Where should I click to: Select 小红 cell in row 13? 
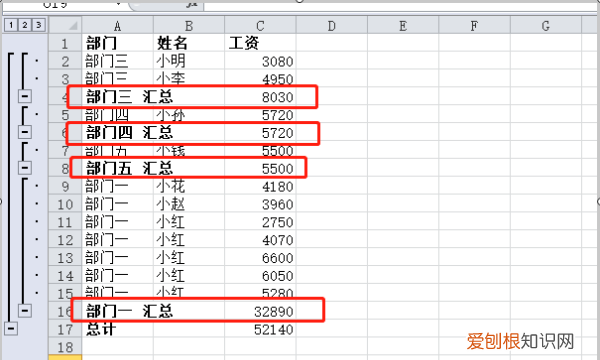point(189,258)
